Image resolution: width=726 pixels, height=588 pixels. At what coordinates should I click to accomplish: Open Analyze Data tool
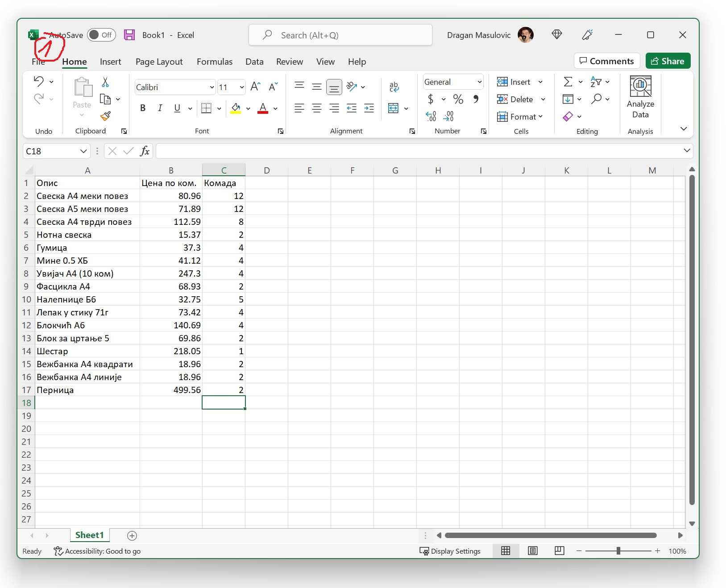[x=640, y=97]
